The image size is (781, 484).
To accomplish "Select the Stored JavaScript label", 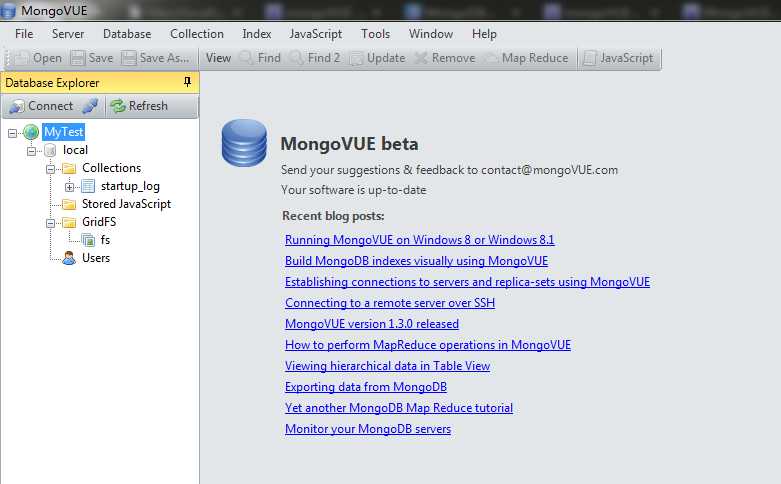I will [x=127, y=204].
